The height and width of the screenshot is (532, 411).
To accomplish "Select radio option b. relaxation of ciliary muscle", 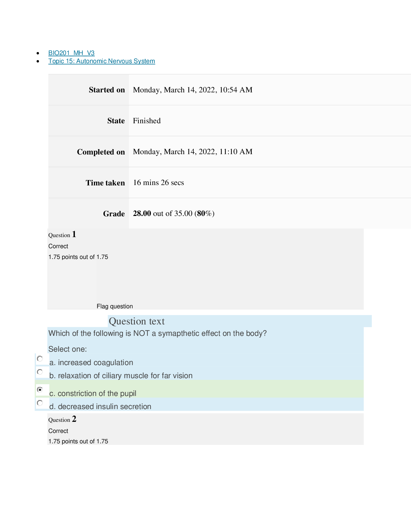I will pyautogui.click(x=40, y=372).
